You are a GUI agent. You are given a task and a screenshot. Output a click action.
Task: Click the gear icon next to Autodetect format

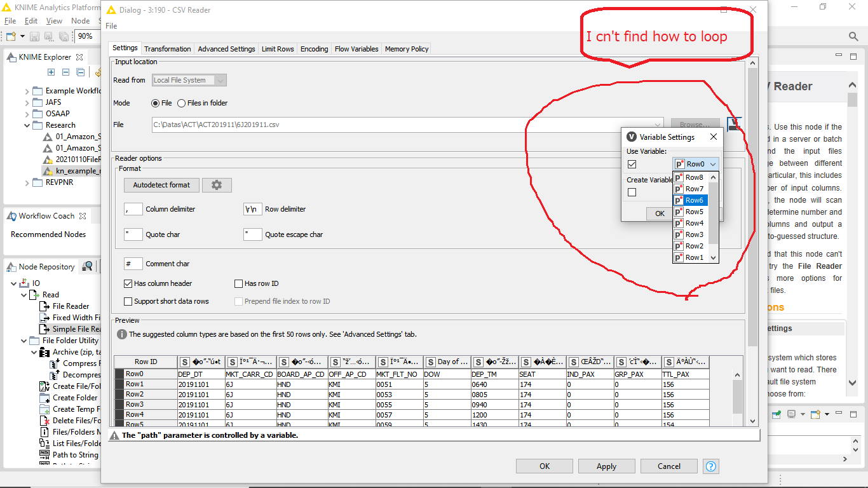tap(217, 185)
